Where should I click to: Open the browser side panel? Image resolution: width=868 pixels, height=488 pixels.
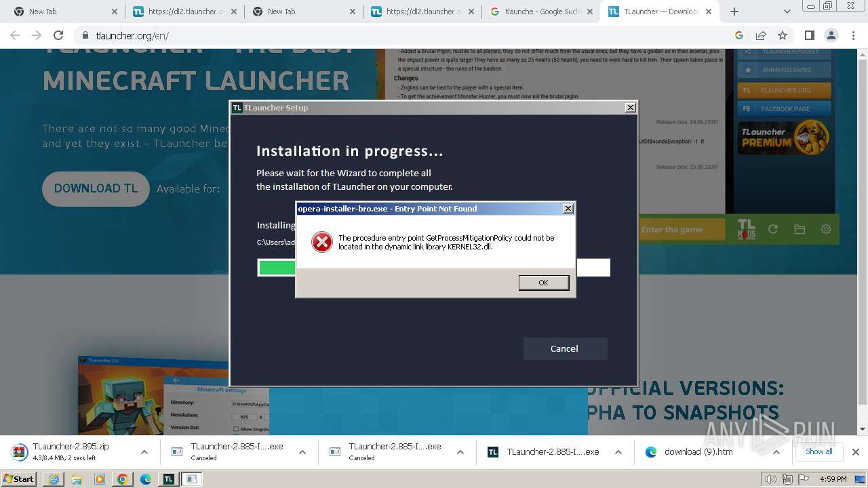pyautogui.click(x=809, y=35)
